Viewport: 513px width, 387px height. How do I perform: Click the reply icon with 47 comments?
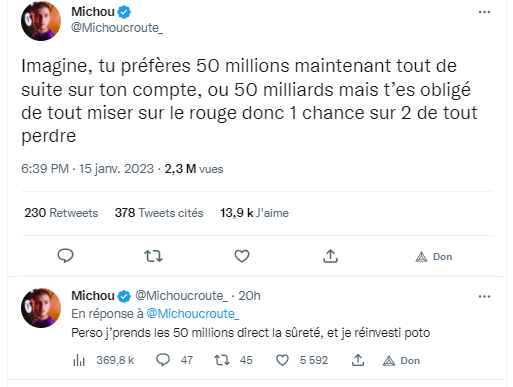point(163,360)
